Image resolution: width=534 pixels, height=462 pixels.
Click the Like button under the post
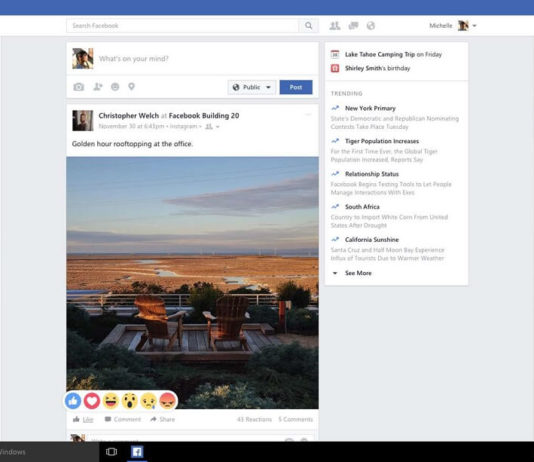click(83, 419)
